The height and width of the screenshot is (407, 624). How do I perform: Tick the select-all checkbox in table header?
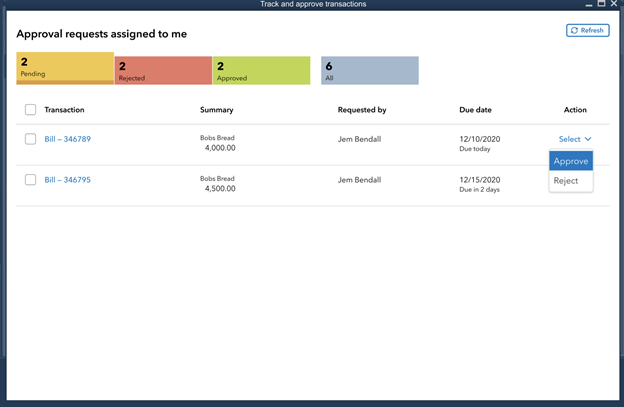click(31, 110)
